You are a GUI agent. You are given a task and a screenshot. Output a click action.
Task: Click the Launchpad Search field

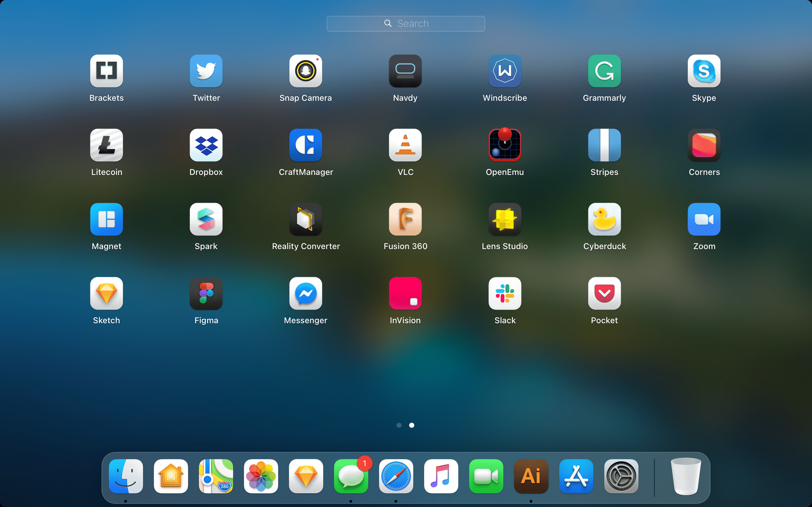tap(406, 23)
